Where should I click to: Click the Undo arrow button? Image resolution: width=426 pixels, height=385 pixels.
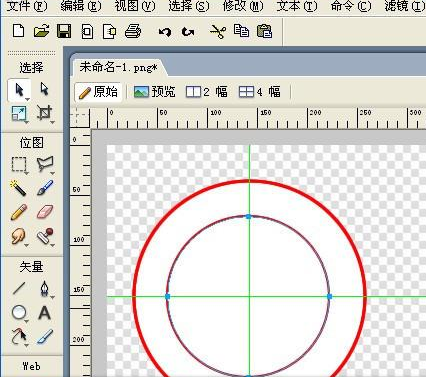pos(165,32)
